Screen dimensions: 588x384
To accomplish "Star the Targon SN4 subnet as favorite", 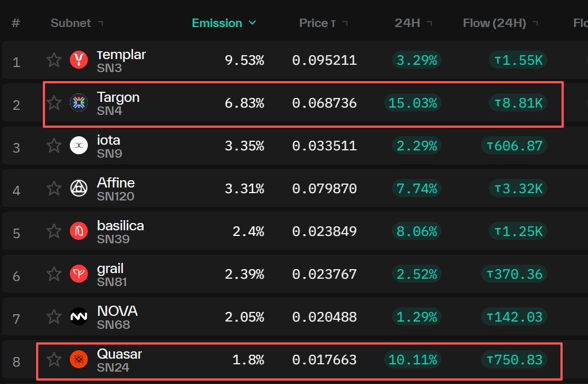I will click(x=54, y=102).
